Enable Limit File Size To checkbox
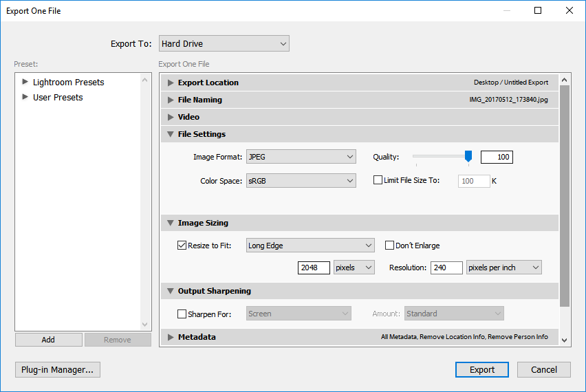Screen dimensions: 586x392 coord(378,180)
